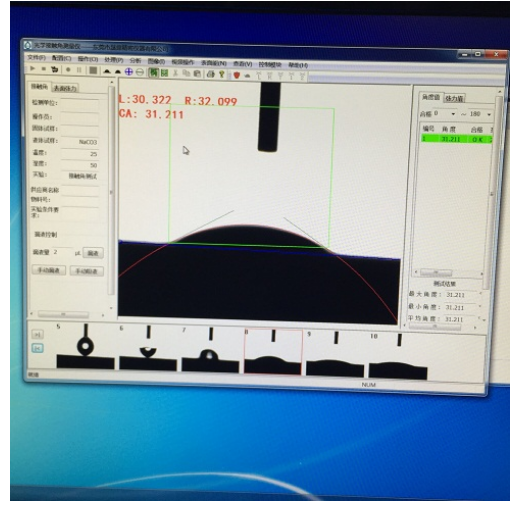Click the blue crosshair circle icon

129,72
